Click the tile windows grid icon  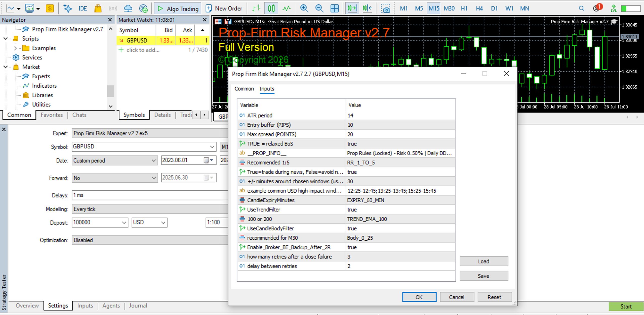pyautogui.click(x=334, y=9)
